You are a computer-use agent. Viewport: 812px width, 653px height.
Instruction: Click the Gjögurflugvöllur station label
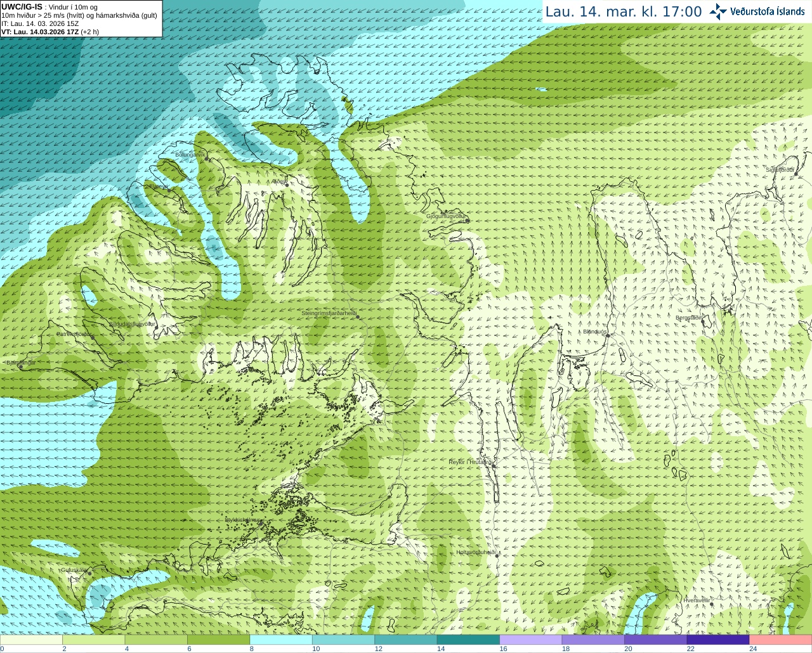pos(447,217)
